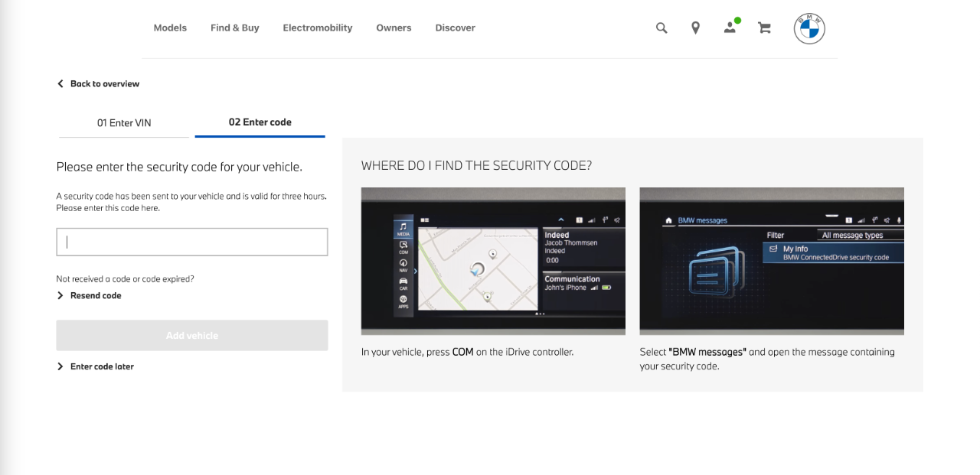Open the Find & Buy menu

pos(234,28)
